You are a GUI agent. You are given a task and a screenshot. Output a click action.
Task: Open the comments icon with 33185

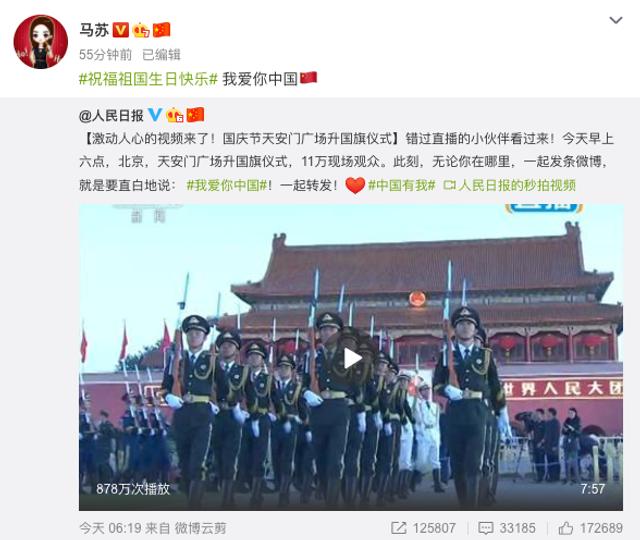click(485, 528)
